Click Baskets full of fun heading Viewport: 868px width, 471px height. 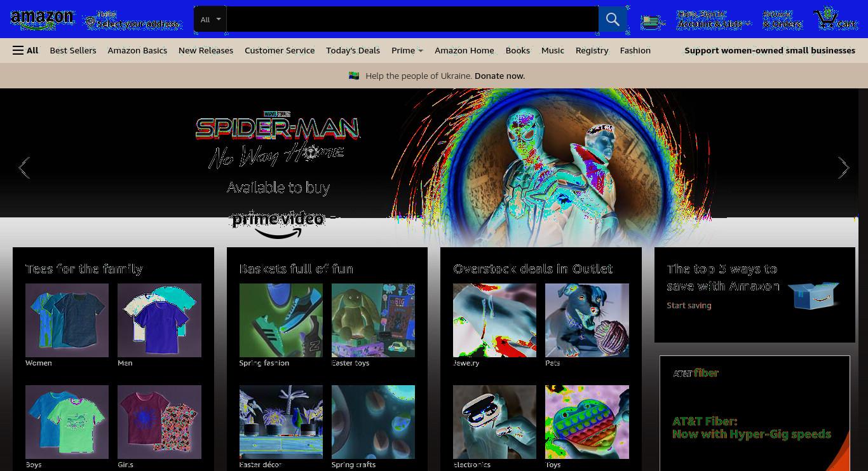[296, 269]
